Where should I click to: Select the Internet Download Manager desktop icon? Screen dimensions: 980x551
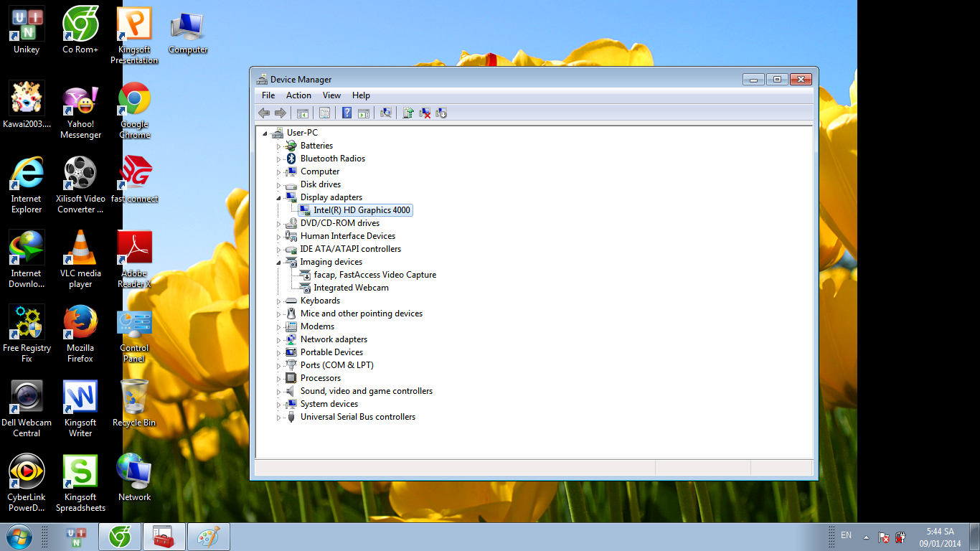tap(27, 260)
